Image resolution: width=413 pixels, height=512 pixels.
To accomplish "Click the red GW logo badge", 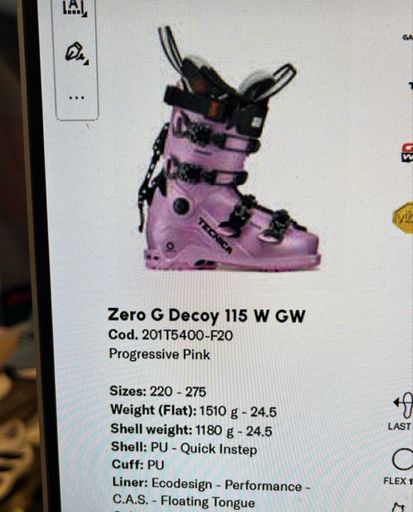I will click(407, 153).
